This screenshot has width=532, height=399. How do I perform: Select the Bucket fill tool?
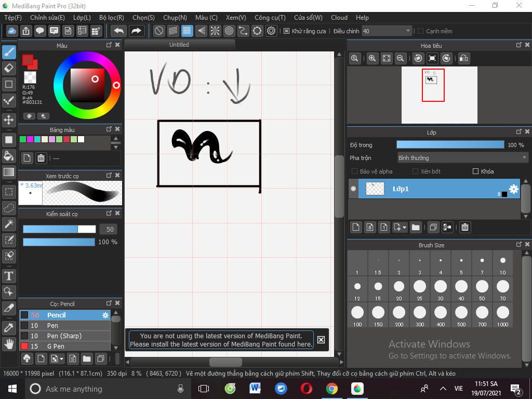tap(9, 156)
